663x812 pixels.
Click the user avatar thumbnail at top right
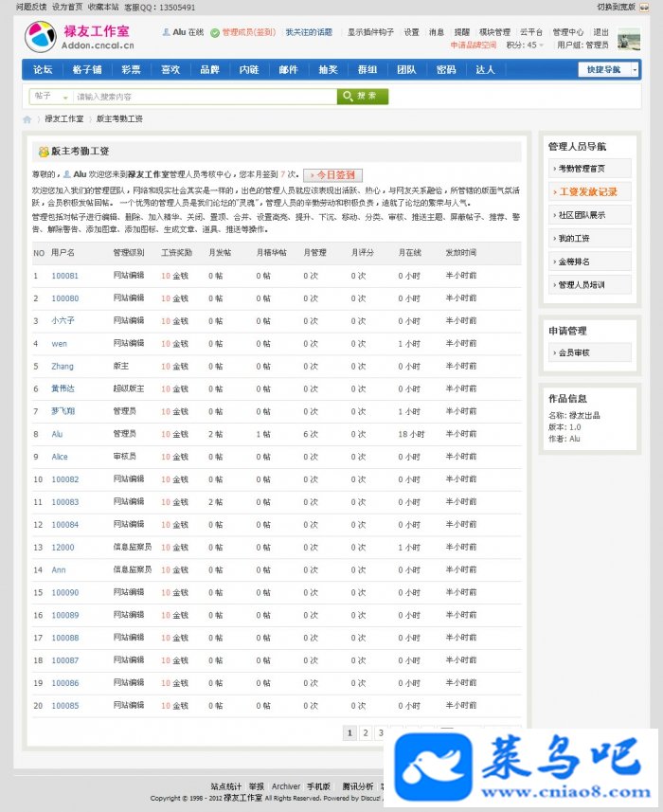629,39
